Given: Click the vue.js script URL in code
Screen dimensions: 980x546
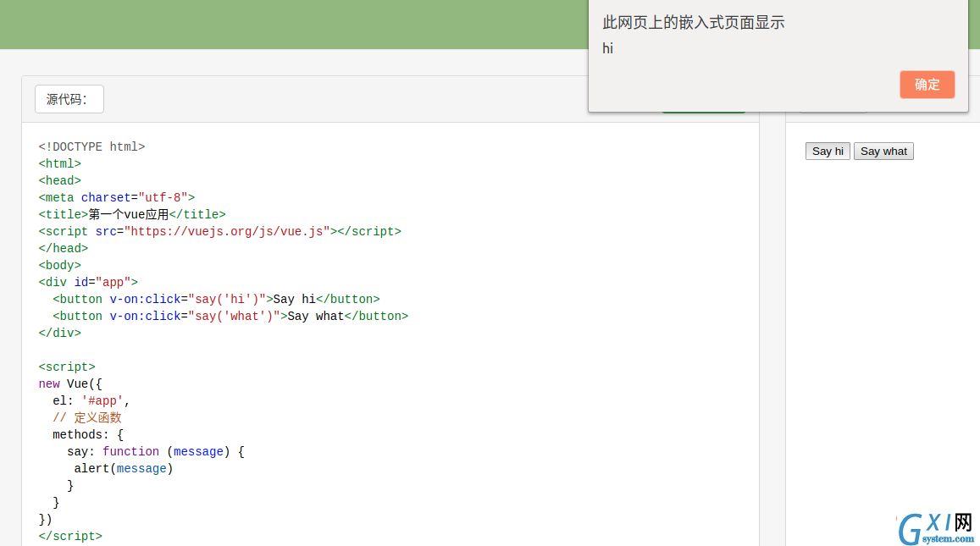Looking at the screenshot, I should (x=227, y=231).
